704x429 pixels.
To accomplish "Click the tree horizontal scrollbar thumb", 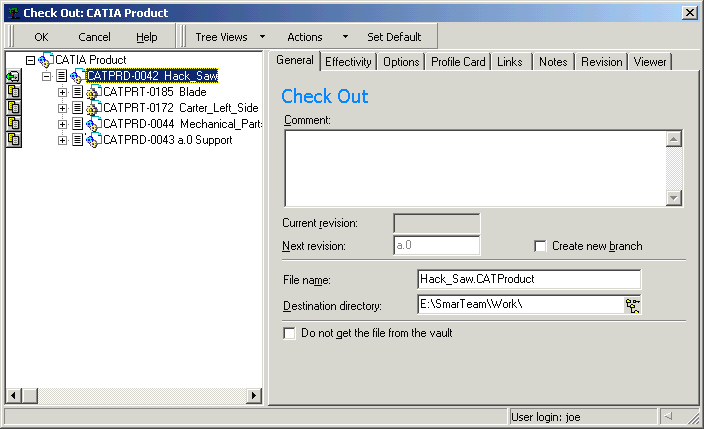I will tap(30, 395).
